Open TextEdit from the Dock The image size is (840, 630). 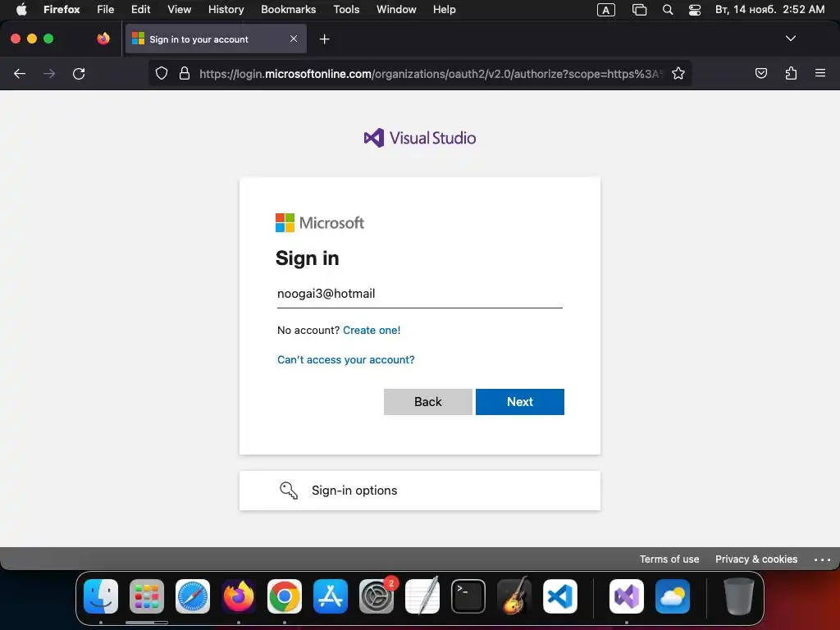point(422,596)
